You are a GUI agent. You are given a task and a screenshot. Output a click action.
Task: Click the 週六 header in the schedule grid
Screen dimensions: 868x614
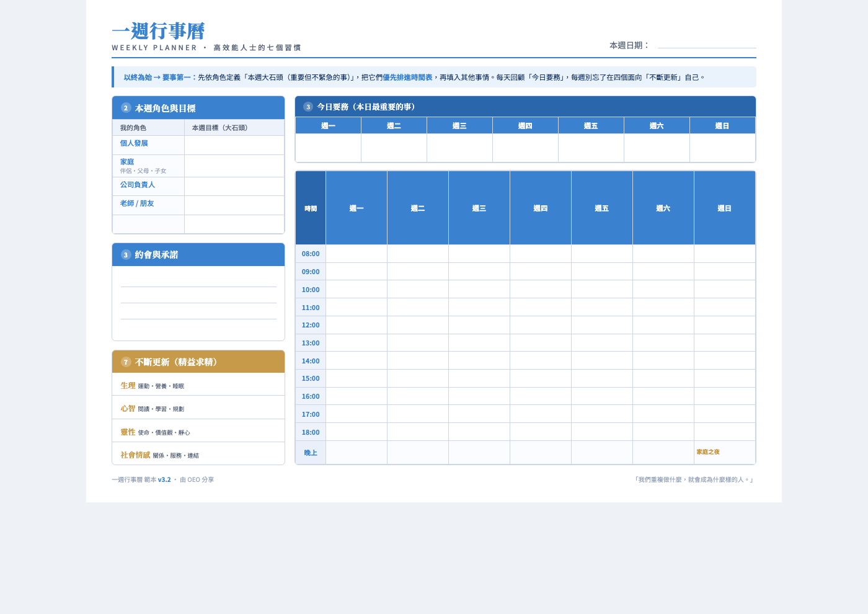[663, 208]
